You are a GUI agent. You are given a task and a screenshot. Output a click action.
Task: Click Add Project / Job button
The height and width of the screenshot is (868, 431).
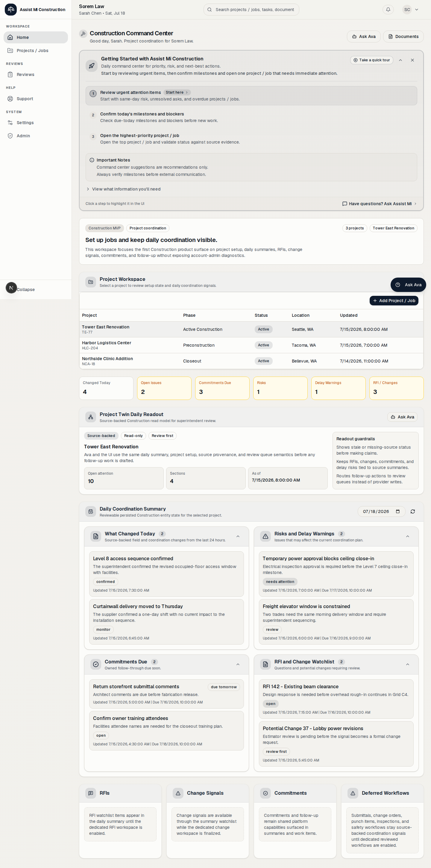click(394, 301)
